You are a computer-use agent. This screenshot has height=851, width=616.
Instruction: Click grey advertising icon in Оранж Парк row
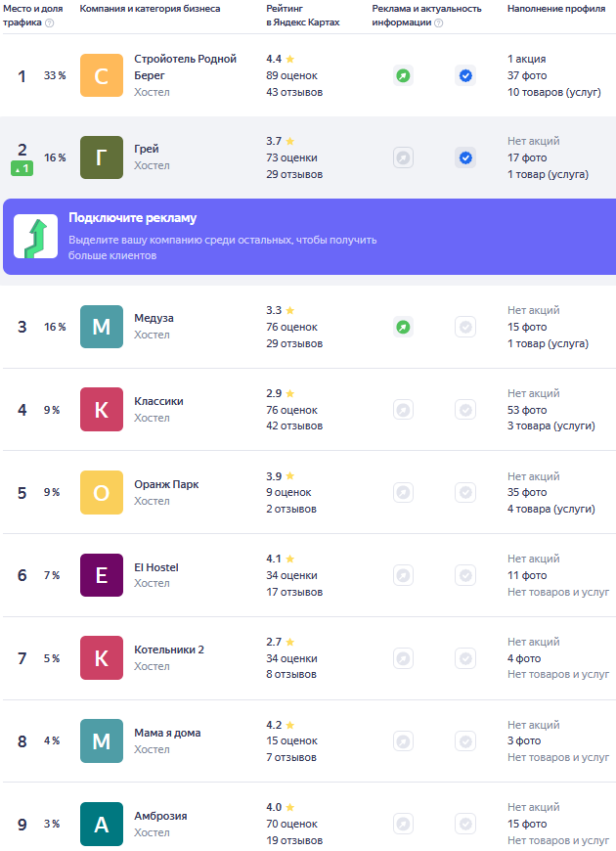(x=403, y=492)
